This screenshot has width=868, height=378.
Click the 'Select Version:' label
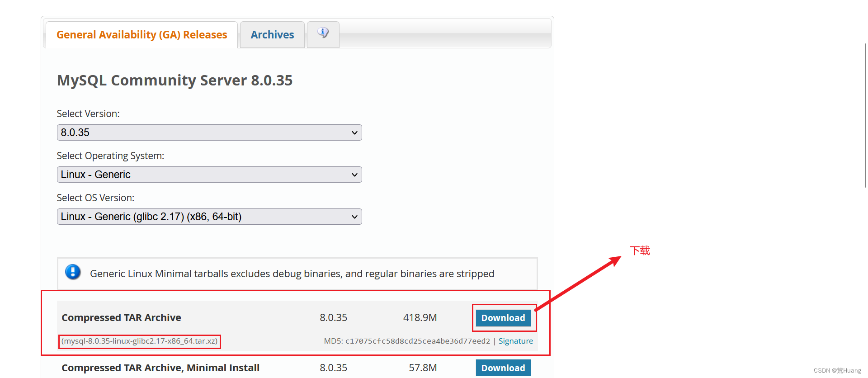click(88, 113)
